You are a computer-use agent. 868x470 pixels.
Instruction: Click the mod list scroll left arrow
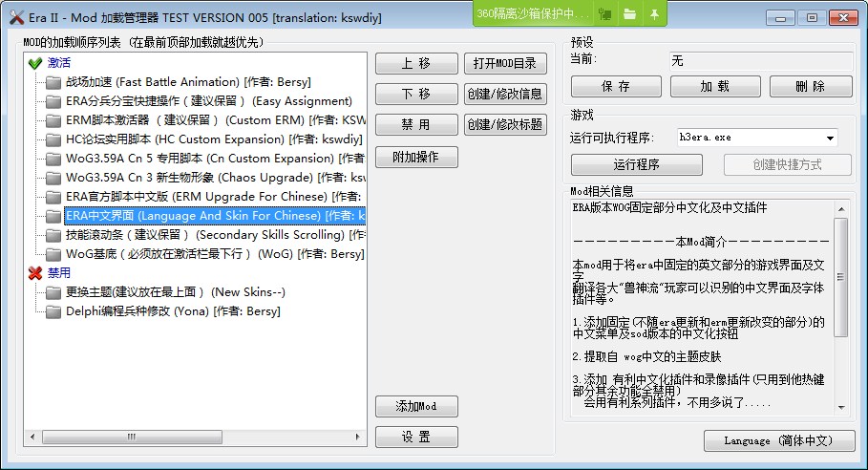click(x=32, y=437)
